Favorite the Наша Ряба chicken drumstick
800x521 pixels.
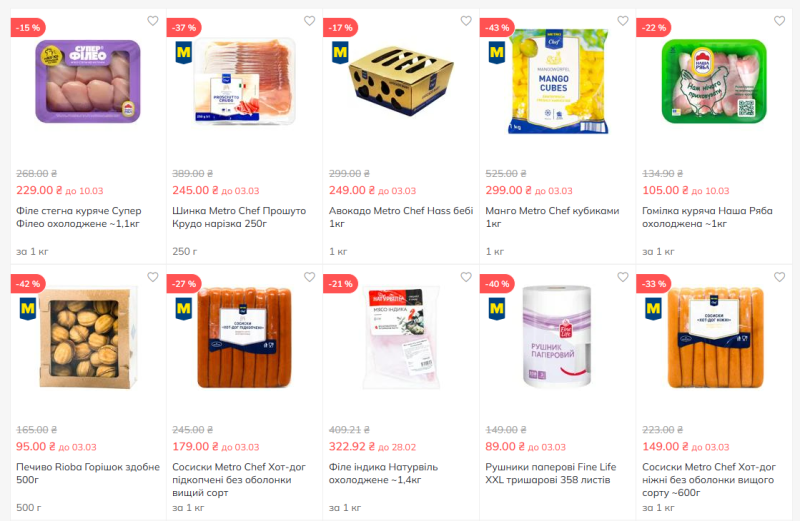[x=779, y=21]
